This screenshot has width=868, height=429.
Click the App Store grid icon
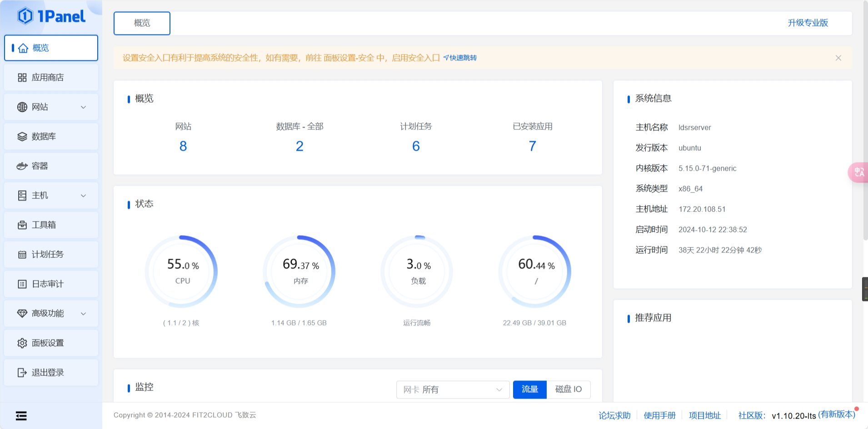click(x=22, y=78)
